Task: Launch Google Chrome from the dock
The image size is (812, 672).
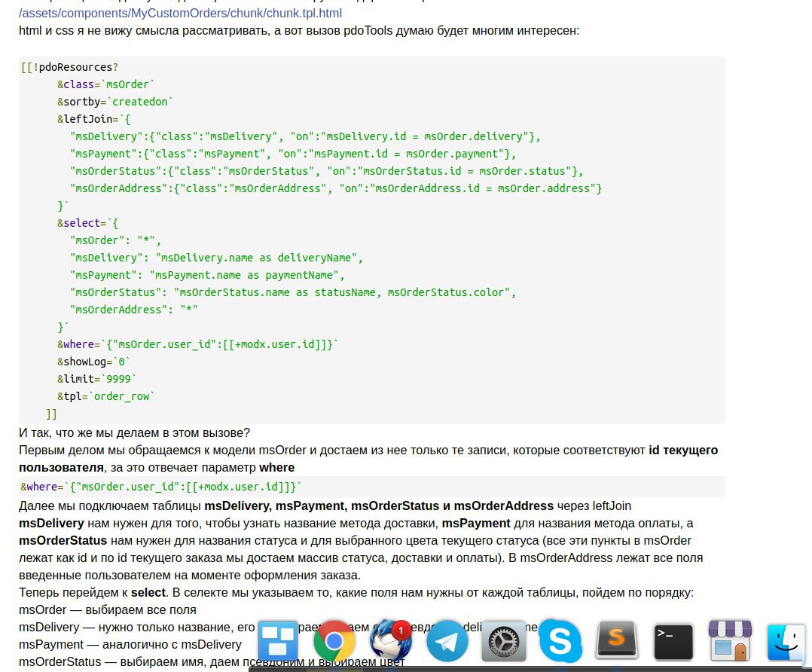Action: pyautogui.click(x=334, y=641)
